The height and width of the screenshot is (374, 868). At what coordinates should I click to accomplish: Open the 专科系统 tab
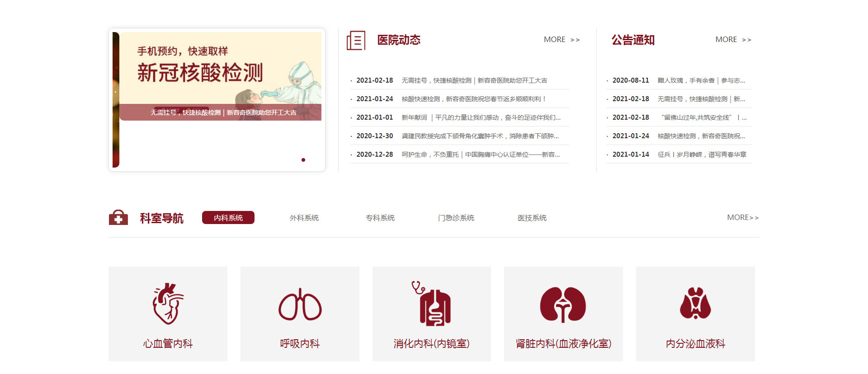click(x=380, y=218)
